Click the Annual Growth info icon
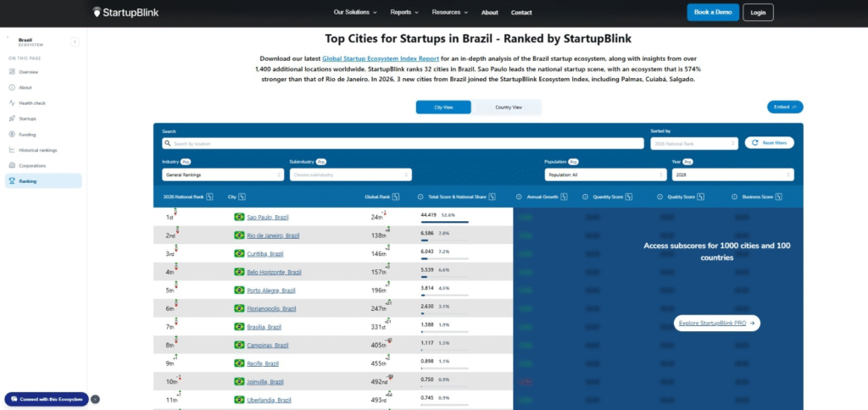 point(519,197)
